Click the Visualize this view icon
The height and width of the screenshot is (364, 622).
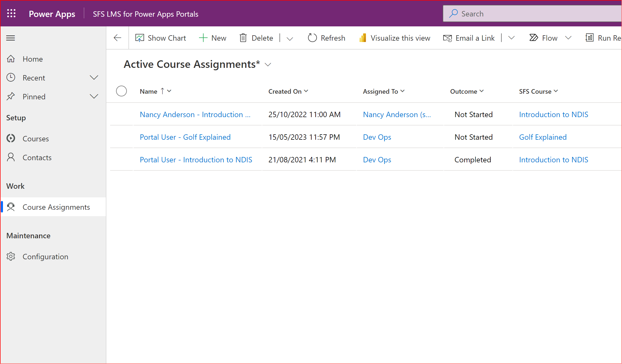[x=363, y=38]
